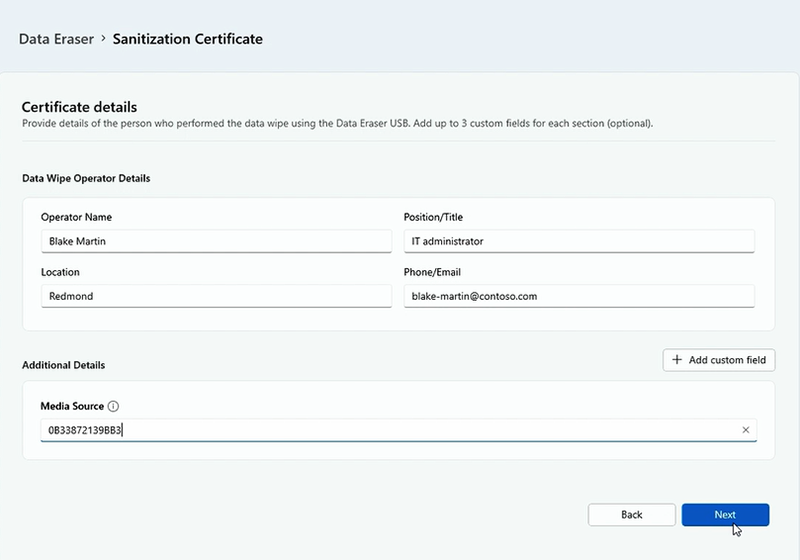
Task: Click the Certificate details heading
Action: [79, 107]
